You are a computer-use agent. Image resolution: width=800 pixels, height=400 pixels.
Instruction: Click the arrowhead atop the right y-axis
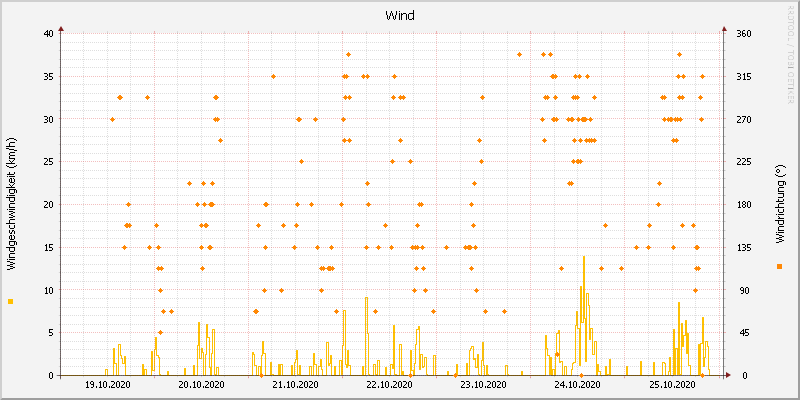(723, 30)
